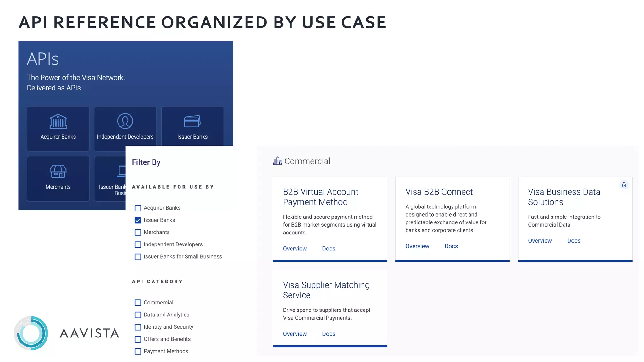Screen dimensions: 644x362
Task: Click 'The Power of the Visa Network' tagline
Action: point(76,78)
